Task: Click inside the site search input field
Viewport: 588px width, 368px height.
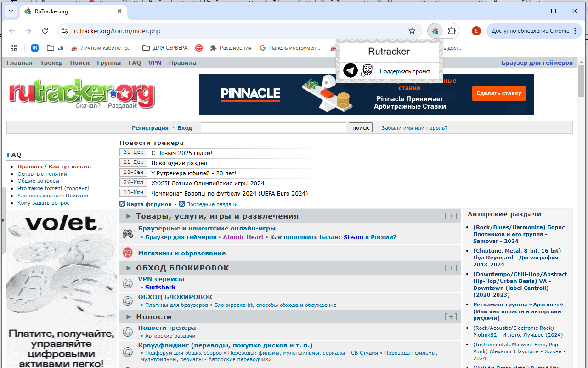Action: tap(273, 127)
